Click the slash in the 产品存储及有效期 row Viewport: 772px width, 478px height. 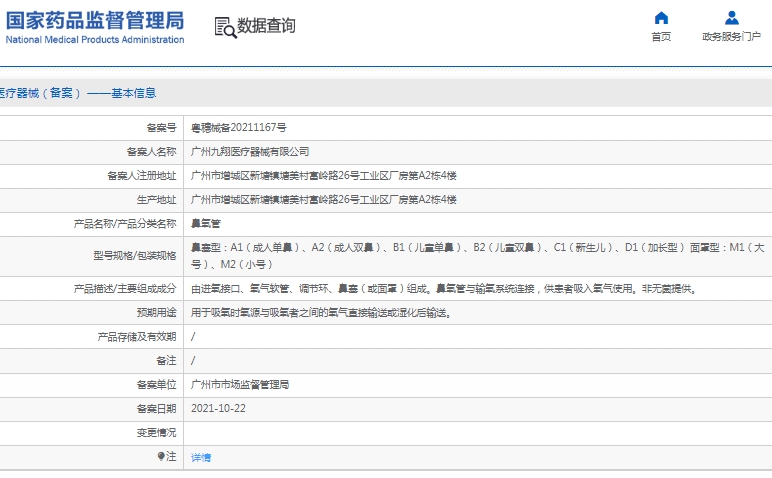(x=193, y=337)
